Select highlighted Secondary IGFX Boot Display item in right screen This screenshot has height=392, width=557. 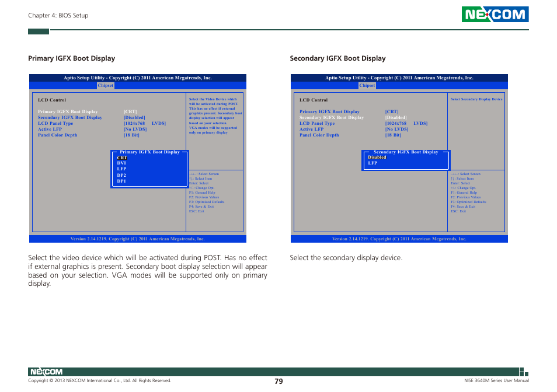332,117
